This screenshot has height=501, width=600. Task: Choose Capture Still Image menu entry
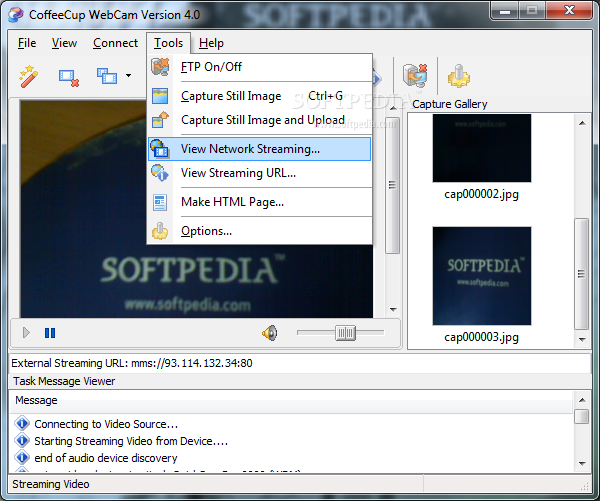click(x=259, y=96)
